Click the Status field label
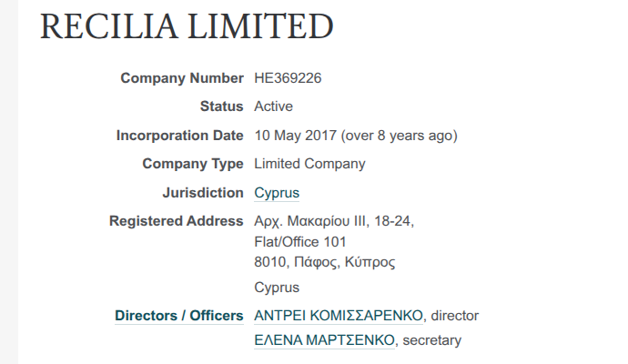This screenshot has width=628, height=364. pos(221,106)
